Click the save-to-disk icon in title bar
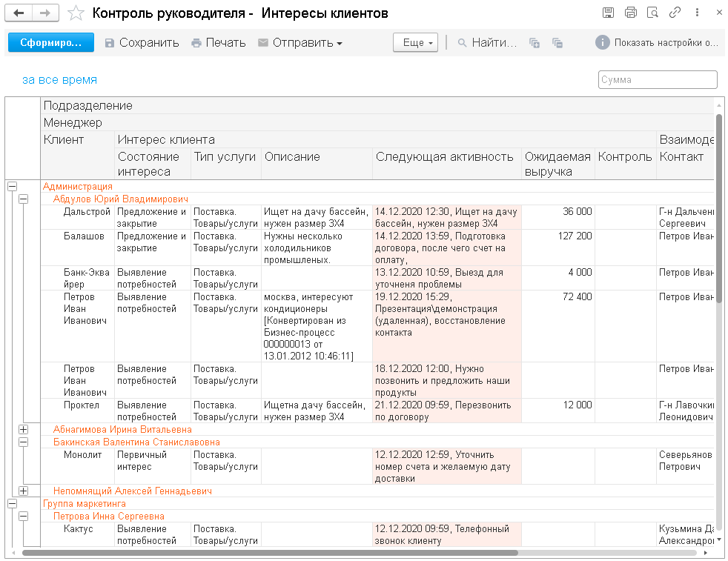The width and height of the screenshot is (728, 561). click(x=608, y=13)
